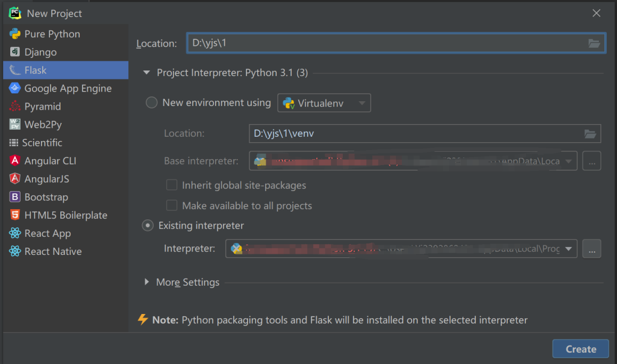Image resolution: width=617 pixels, height=364 pixels.
Task: Select the React Native project type
Action: point(53,251)
